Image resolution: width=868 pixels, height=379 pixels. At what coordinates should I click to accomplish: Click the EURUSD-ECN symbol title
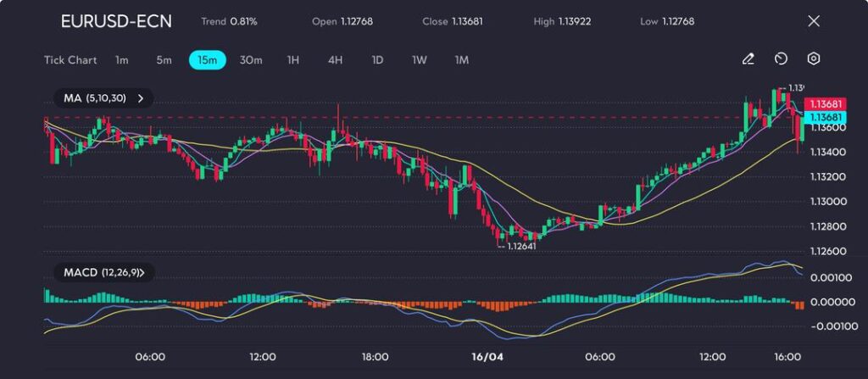pyautogui.click(x=116, y=21)
